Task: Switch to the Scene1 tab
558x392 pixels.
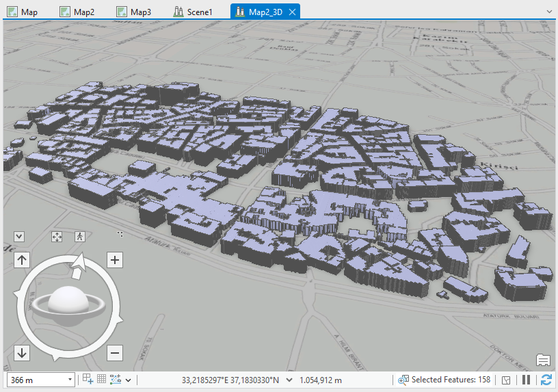Action: 193,12
